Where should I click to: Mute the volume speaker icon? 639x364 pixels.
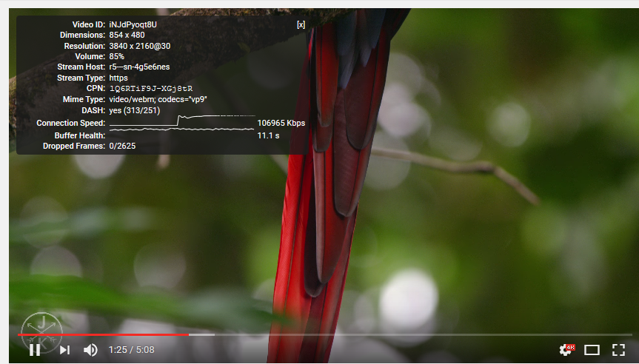pos(90,350)
